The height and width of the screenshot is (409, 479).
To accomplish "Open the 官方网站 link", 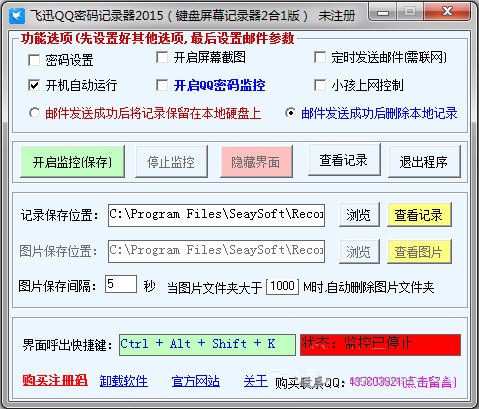I will tap(196, 381).
